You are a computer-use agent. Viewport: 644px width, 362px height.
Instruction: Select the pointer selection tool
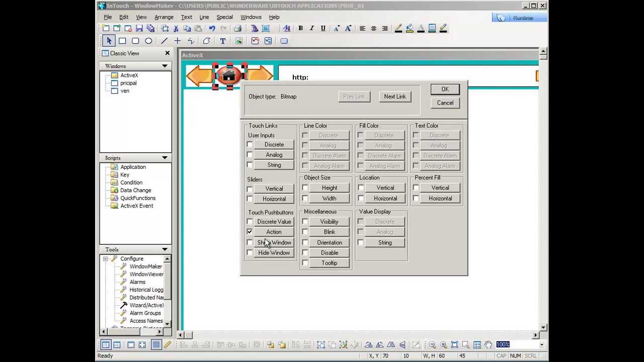[109, 41]
